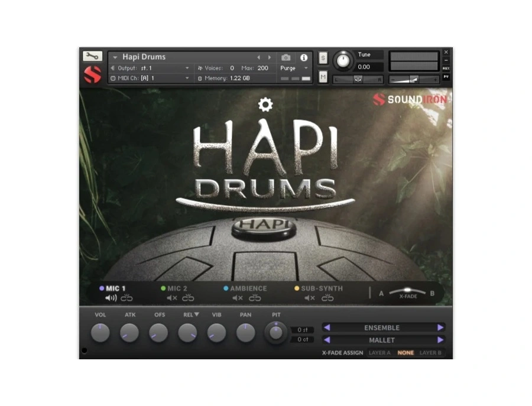Click the MIC 1 link chain icon
This screenshot has width=532, height=406.
(x=126, y=298)
